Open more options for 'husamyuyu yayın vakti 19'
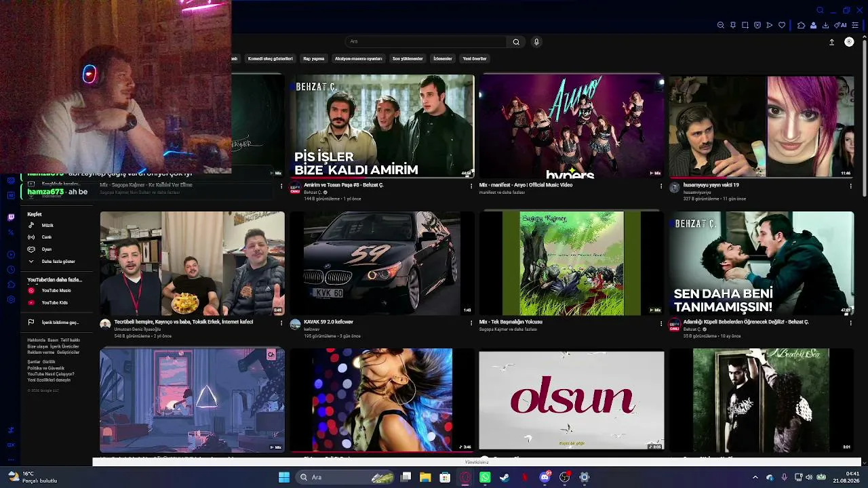The width and height of the screenshot is (868, 488). coord(851,186)
